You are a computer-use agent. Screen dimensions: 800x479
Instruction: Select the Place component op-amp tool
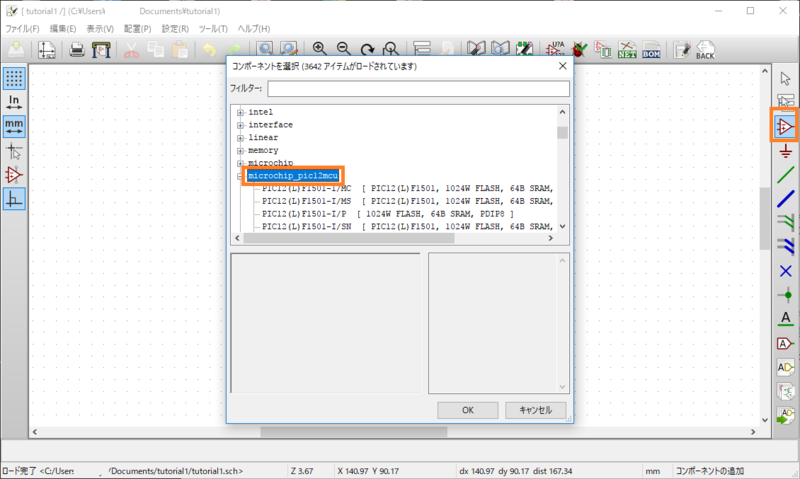pyautogui.click(x=785, y=126)
